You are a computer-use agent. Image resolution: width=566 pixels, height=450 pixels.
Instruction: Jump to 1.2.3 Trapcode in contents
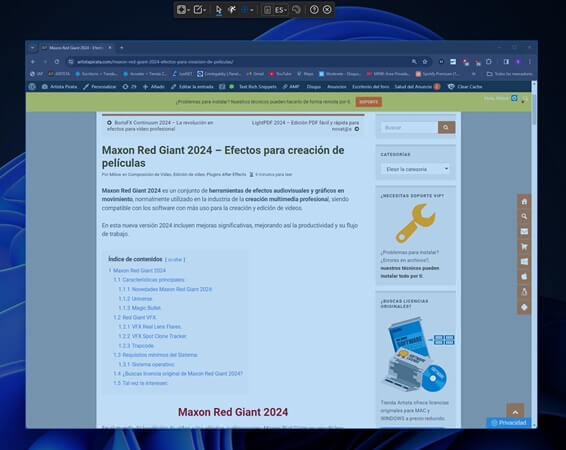coord(136,345)
